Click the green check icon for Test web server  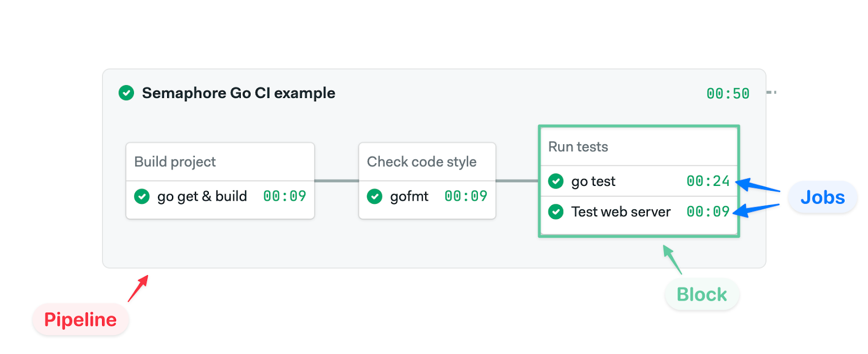click(x=556, y=211)
